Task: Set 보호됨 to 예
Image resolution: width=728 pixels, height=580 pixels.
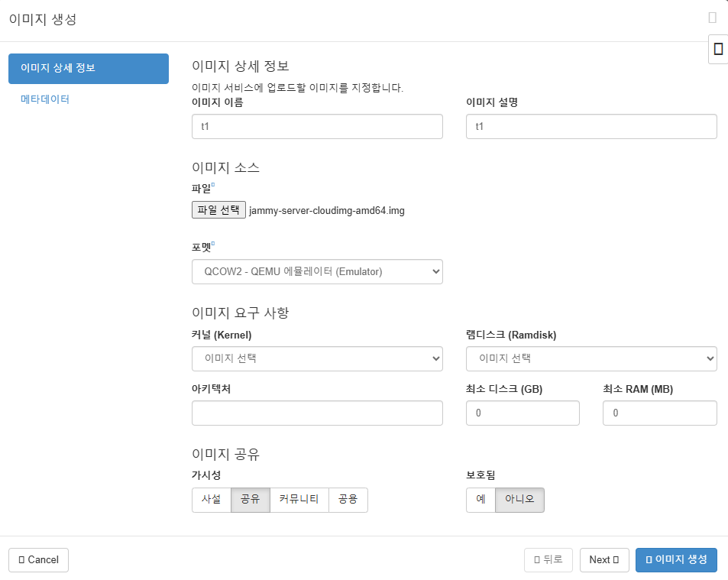Action: pos(480,500)
